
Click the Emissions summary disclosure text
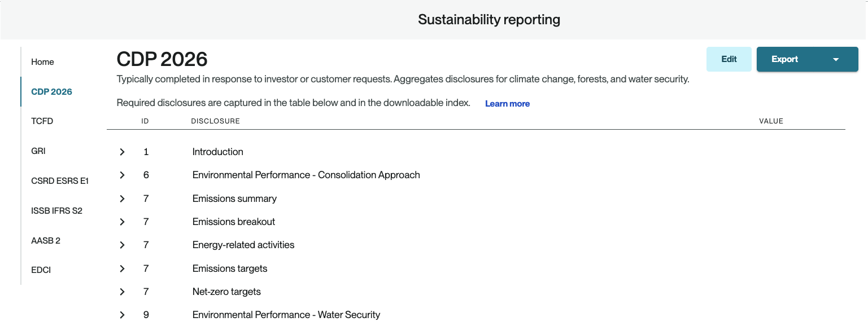234,199
